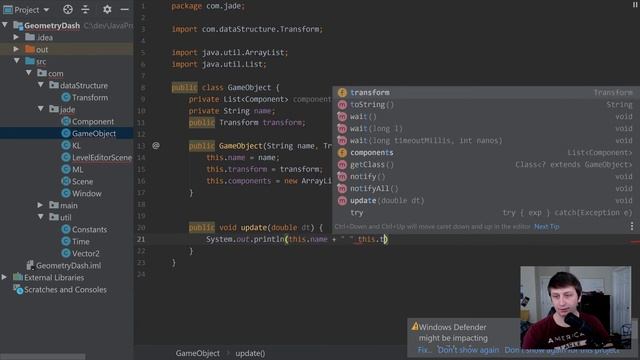Choose notify() completion suggestion

[x=485, y=176]
